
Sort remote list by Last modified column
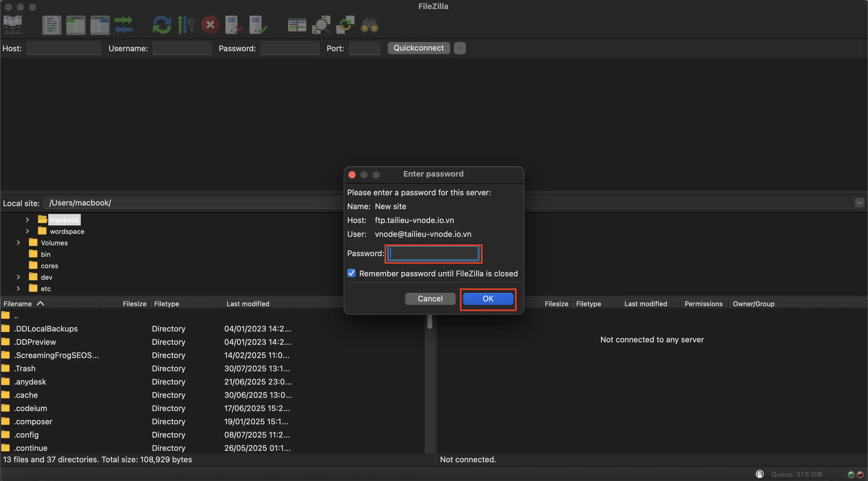(651, 303)
